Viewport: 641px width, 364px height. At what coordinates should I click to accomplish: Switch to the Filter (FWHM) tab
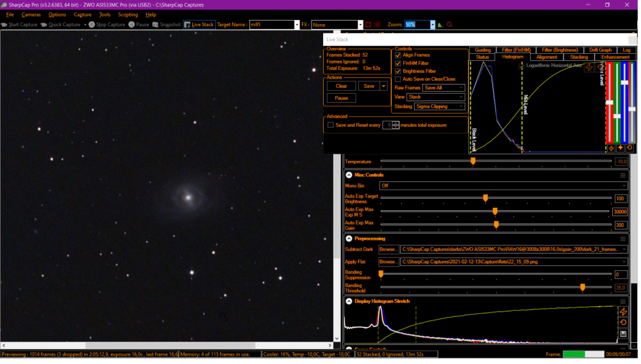tap(516, 50)
